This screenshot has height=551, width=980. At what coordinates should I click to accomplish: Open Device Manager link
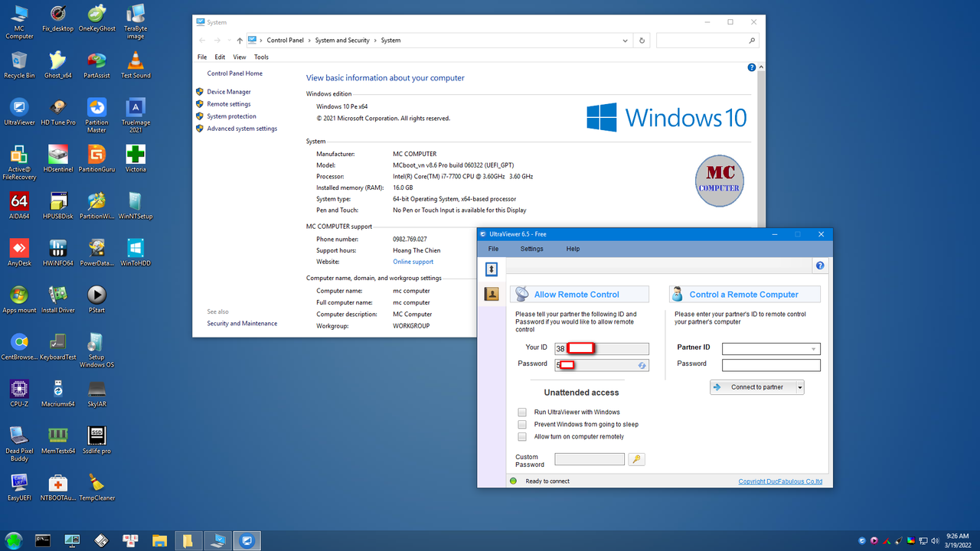pos(229,92)
